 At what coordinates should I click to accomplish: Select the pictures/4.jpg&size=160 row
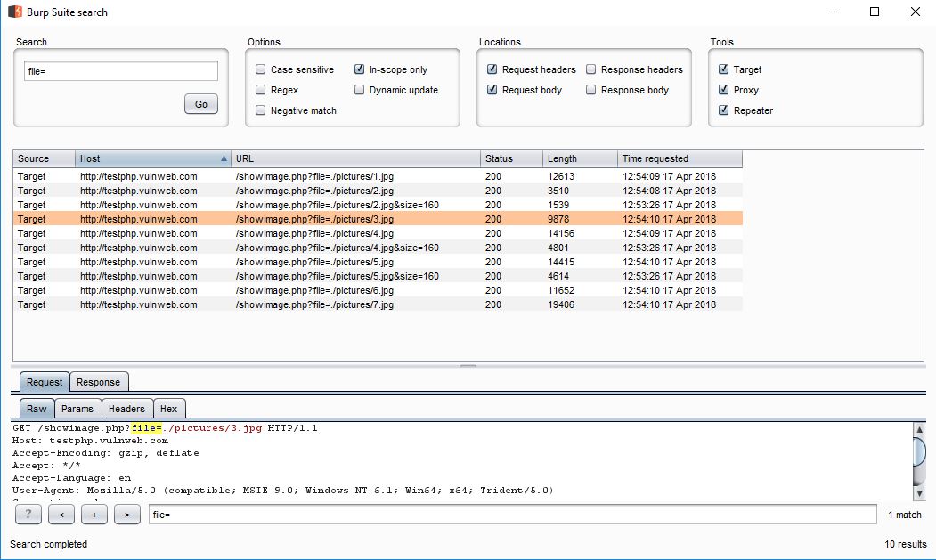(x=378, y=248)
